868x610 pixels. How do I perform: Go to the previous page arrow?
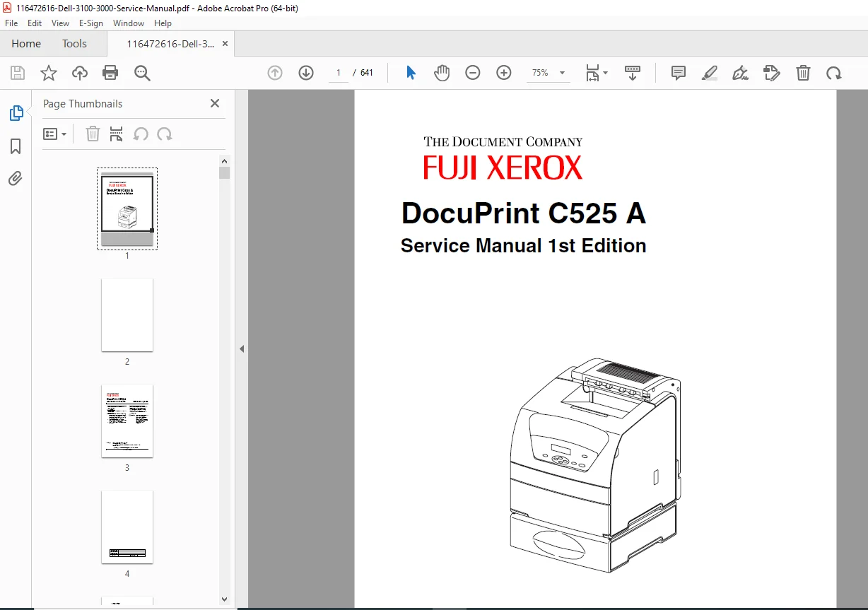point(275,73)
